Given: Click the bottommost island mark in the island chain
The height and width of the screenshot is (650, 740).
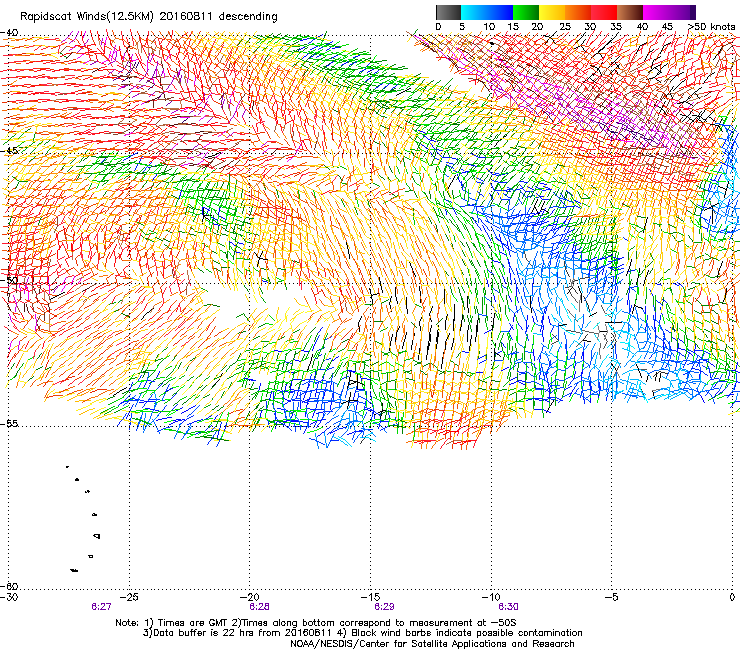Looking at the screenshot, I should point(74,570).
